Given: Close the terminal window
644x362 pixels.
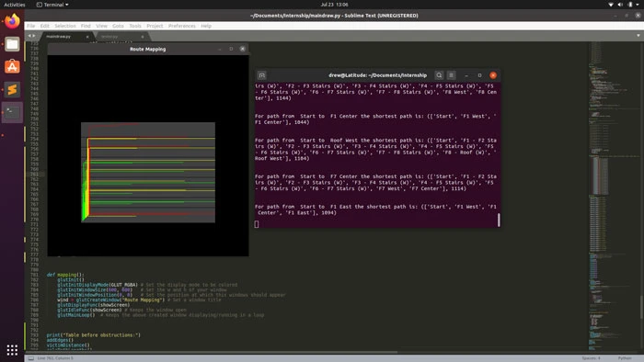Looking at the screenshot, I should tap(493, 75).
